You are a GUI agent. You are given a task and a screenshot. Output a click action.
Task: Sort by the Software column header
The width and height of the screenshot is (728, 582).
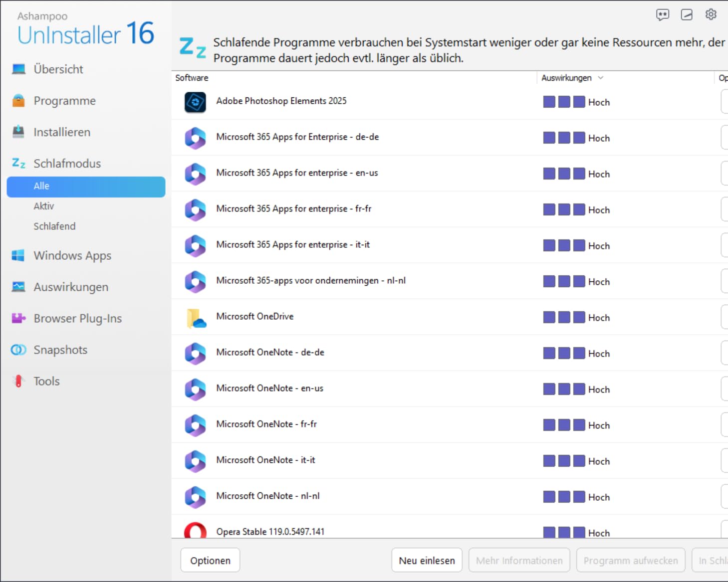(x=192, y=78)
